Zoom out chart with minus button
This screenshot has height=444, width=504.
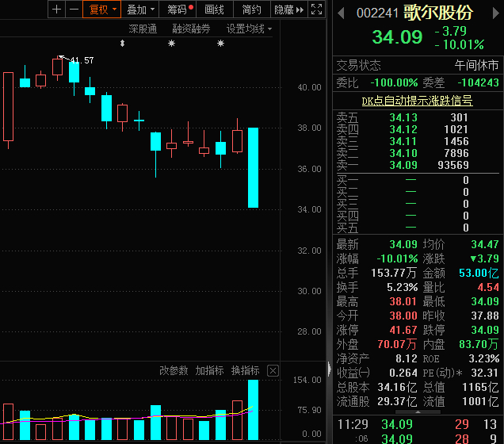click(74, 10)
